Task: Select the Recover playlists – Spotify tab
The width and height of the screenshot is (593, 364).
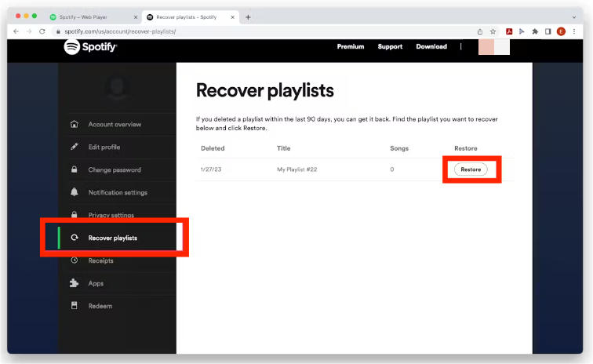Action: click(191, 17)
